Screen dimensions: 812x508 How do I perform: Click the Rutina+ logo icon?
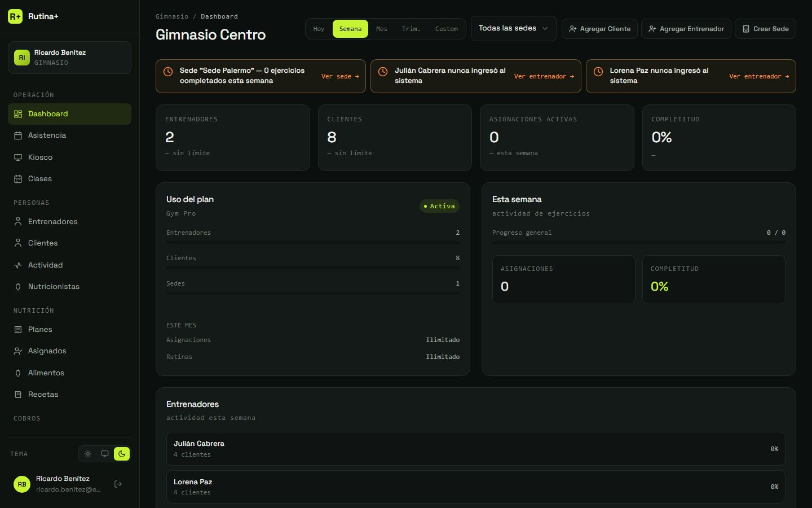[15, 16]
